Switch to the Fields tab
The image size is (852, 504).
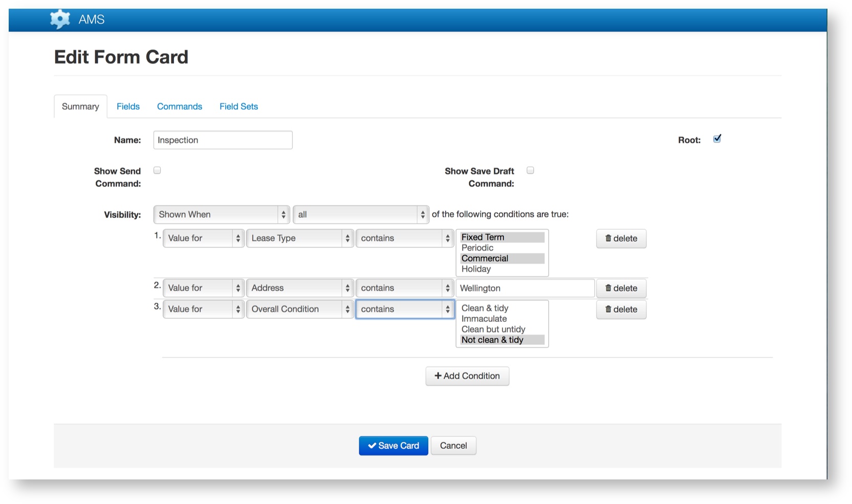(x=128, y=106)
